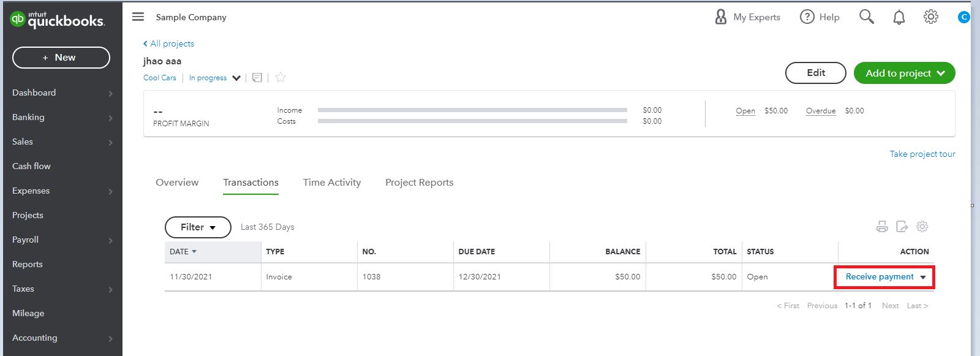Click the Overdue label

pyautogui.click(x=821, y=111)
